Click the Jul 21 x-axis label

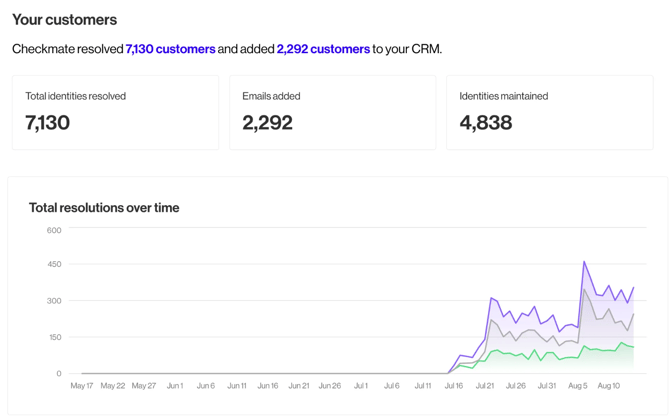click(x=485, y=386)
